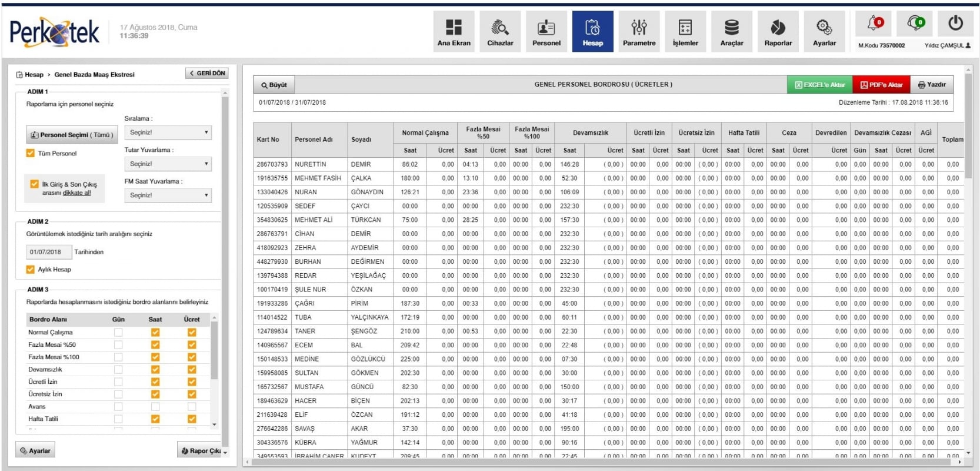Click the power logout icon

coord(955,24)
